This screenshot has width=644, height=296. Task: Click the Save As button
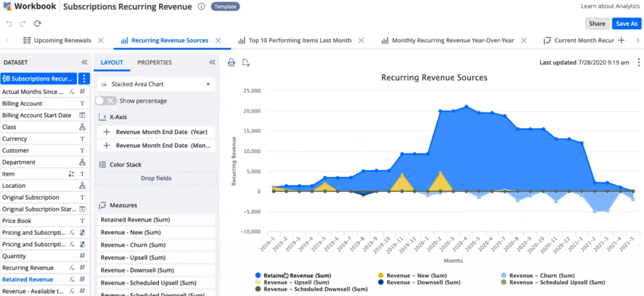pyautogui.click(x=626, y=23)
